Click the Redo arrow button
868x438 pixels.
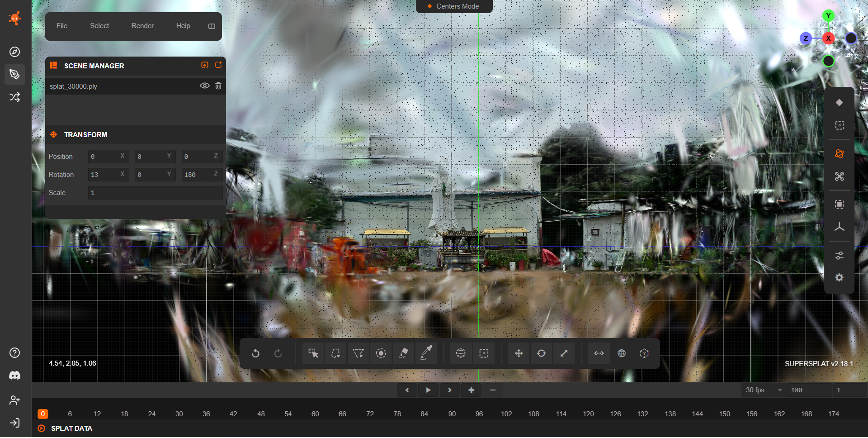point(278,353)
